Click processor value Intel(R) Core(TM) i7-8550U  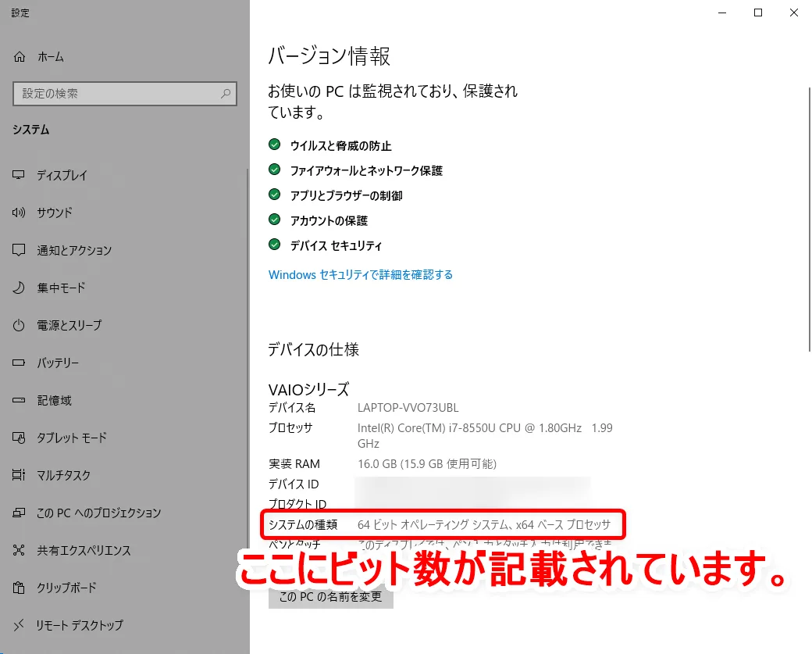[x=485, y=436]
